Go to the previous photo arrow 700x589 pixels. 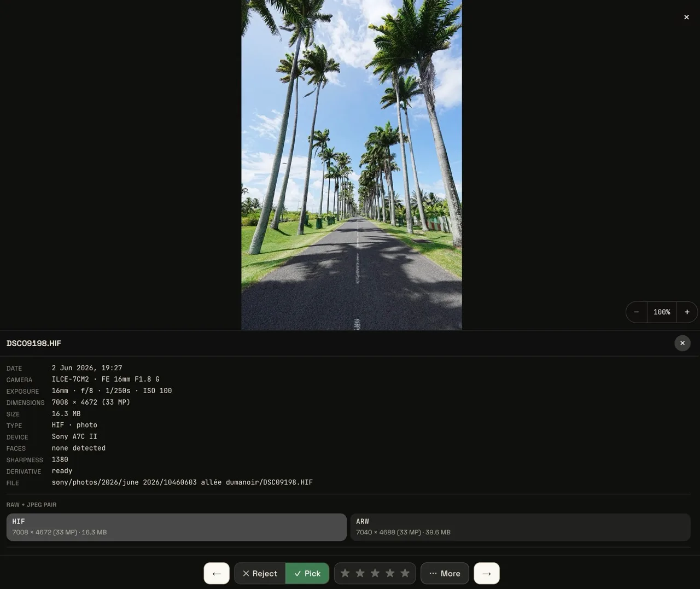click(217, 573)
